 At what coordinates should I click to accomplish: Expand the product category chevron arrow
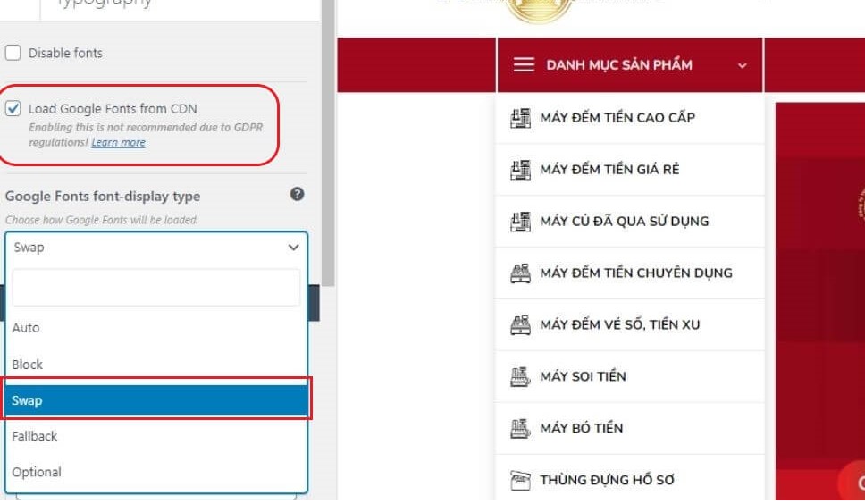tap(743, 65)
